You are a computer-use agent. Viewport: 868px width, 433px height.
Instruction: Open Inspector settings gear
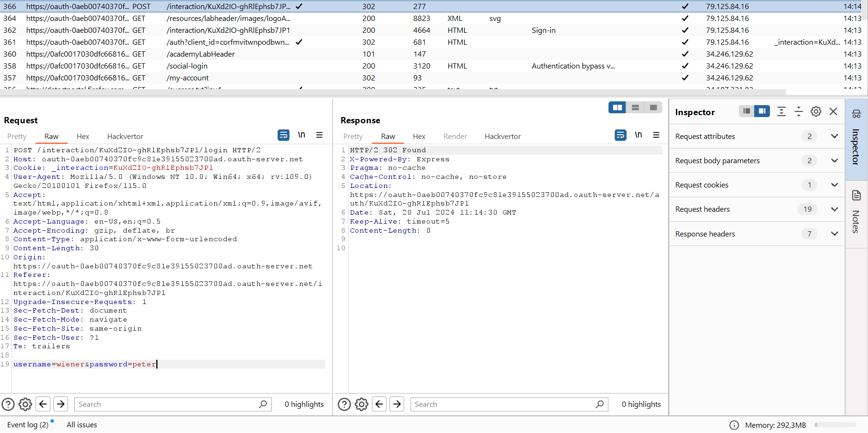(816, 111)
